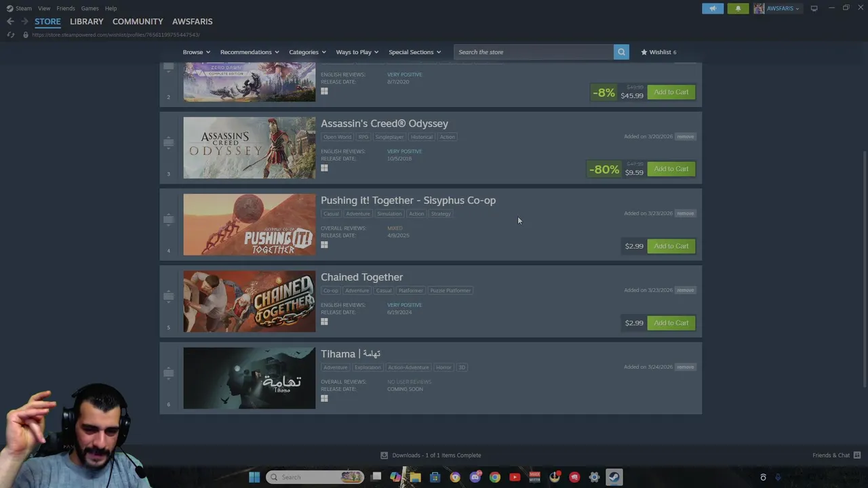Click the Windows taskbar Search box
The image size is (868, 488).
tap(315, 477)
